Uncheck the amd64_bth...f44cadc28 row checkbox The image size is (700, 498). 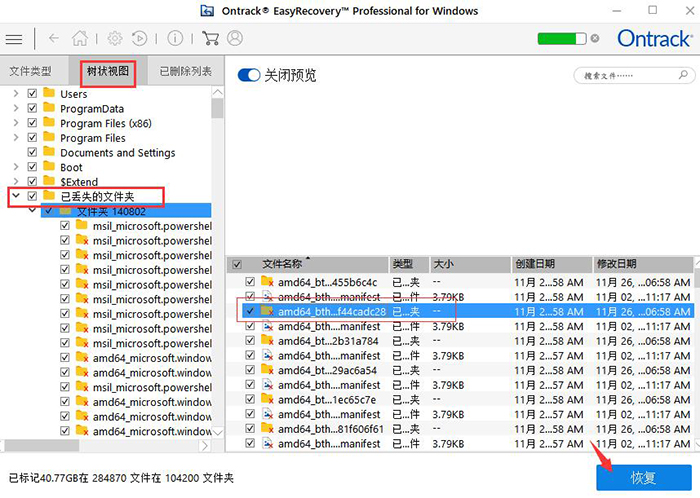[250, 311]
